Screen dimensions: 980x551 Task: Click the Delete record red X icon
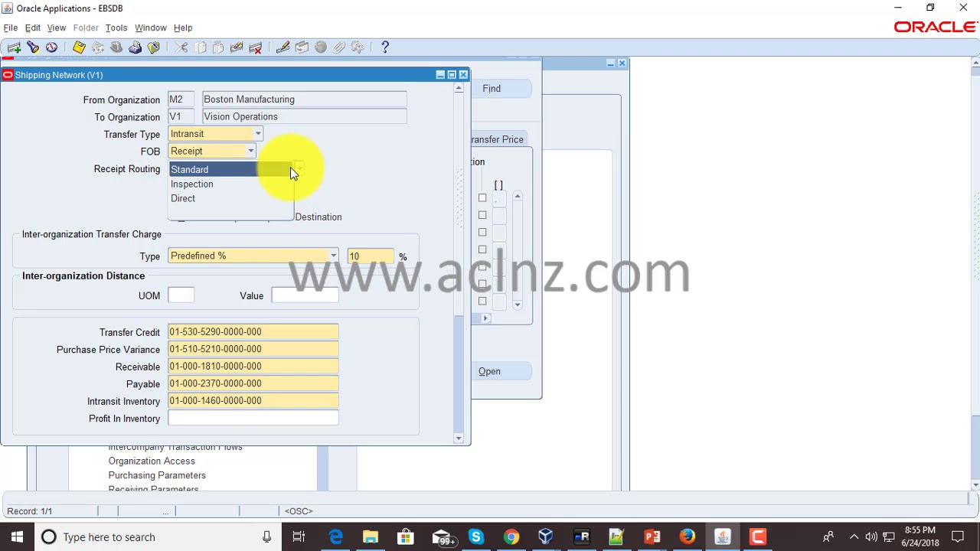click(x=256, y=47)
